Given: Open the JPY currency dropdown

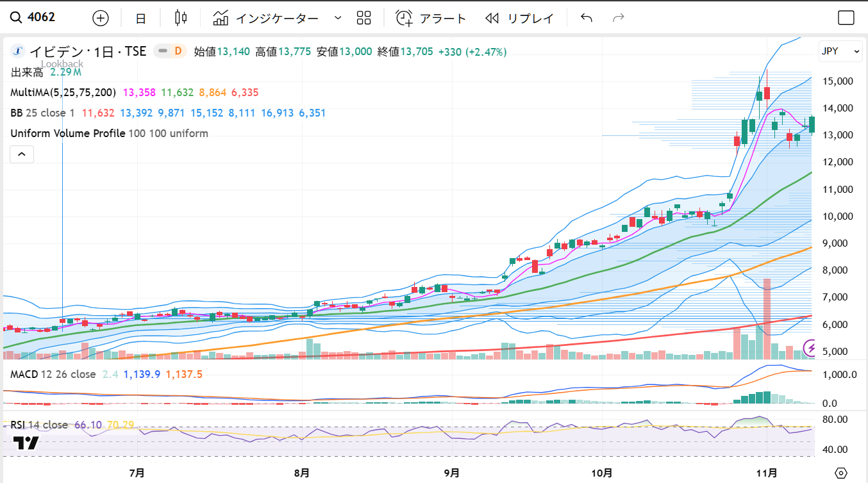Looking at the screenshot, I should coord(840,51).
